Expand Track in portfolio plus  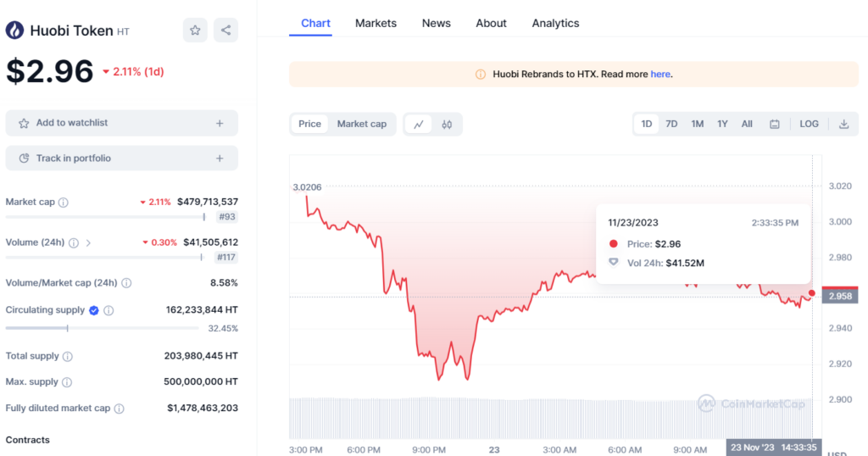tap(220, 158)
